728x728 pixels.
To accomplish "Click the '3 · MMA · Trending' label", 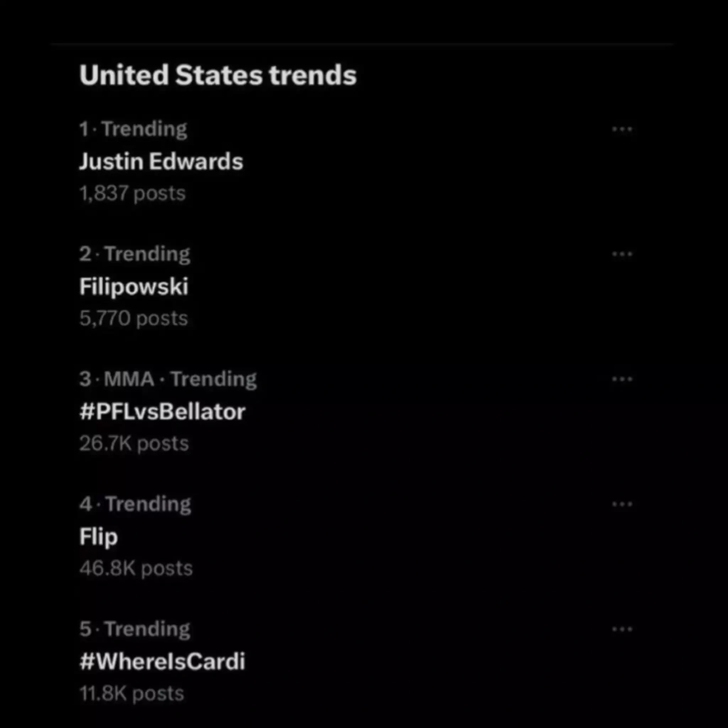I will pyautogui.click(x=168, y=379).
